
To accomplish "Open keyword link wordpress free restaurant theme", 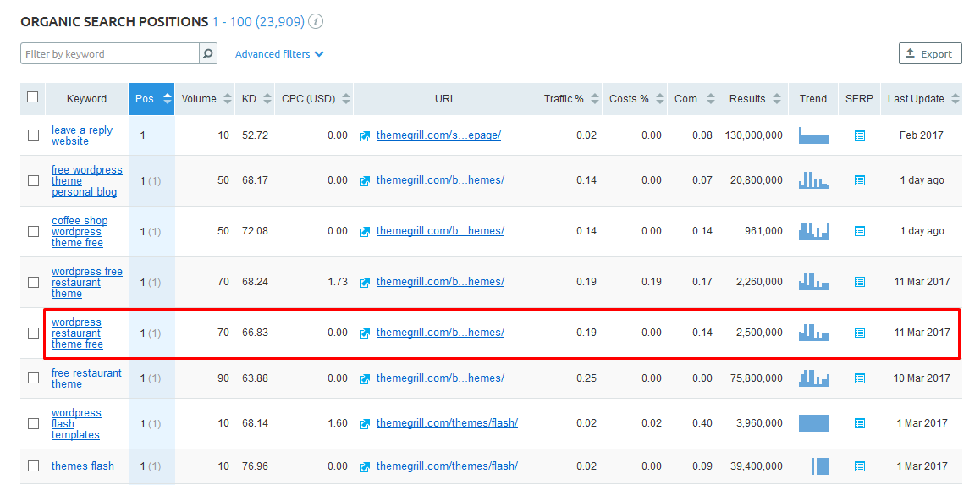I will [87, 283].
